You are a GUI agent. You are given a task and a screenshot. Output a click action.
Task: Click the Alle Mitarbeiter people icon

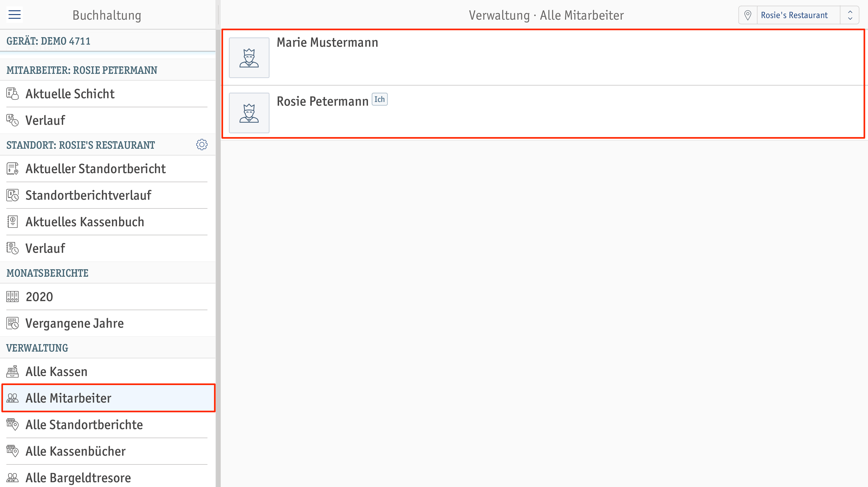(x=12, y=398)
